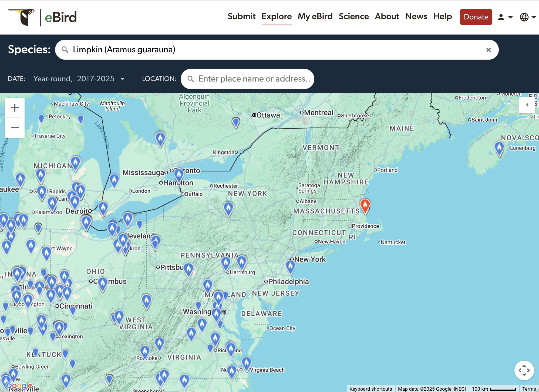Viewport: 539px width, 392px height.
Task: Click the map zoom in plus button
Action: [15, 108]
